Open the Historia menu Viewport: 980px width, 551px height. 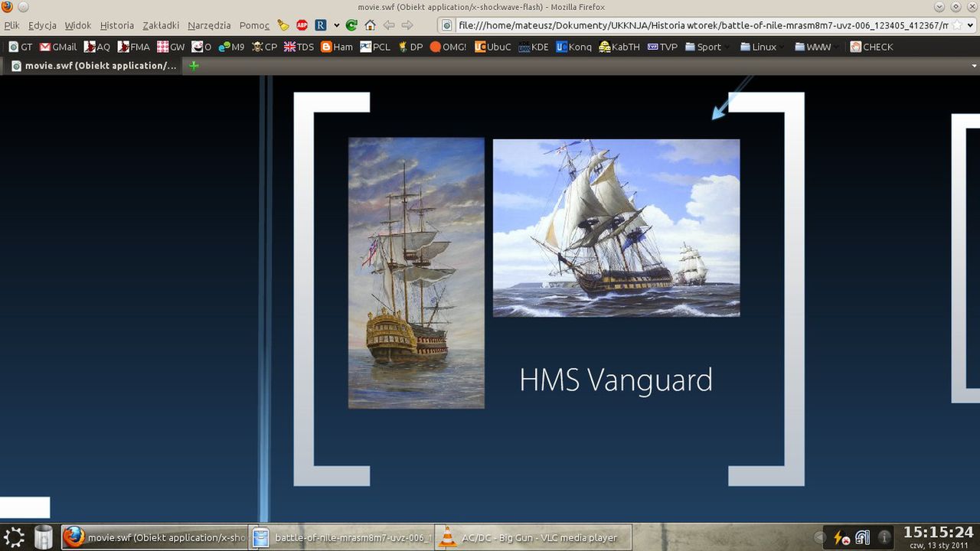click(116, 25)
